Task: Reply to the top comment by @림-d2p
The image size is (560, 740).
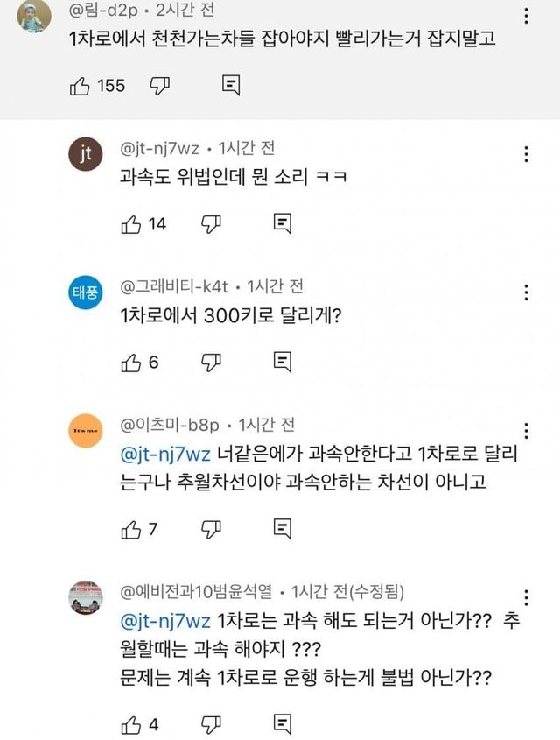Action: click(231, 85)
